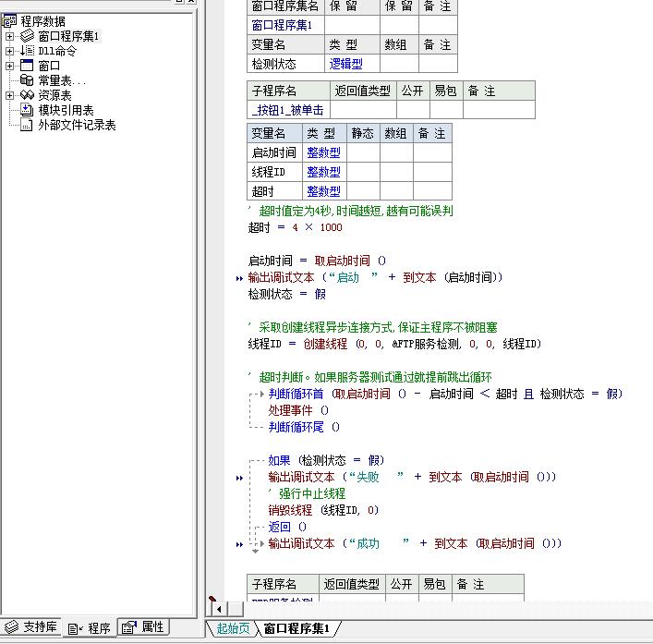Expand the 窗口 tree node

pos(9,66)
